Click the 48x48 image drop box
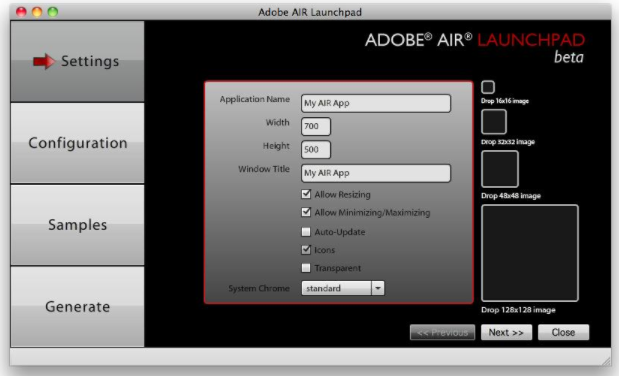619x376 pixels. pyautogui.click(x=500, y=169)
